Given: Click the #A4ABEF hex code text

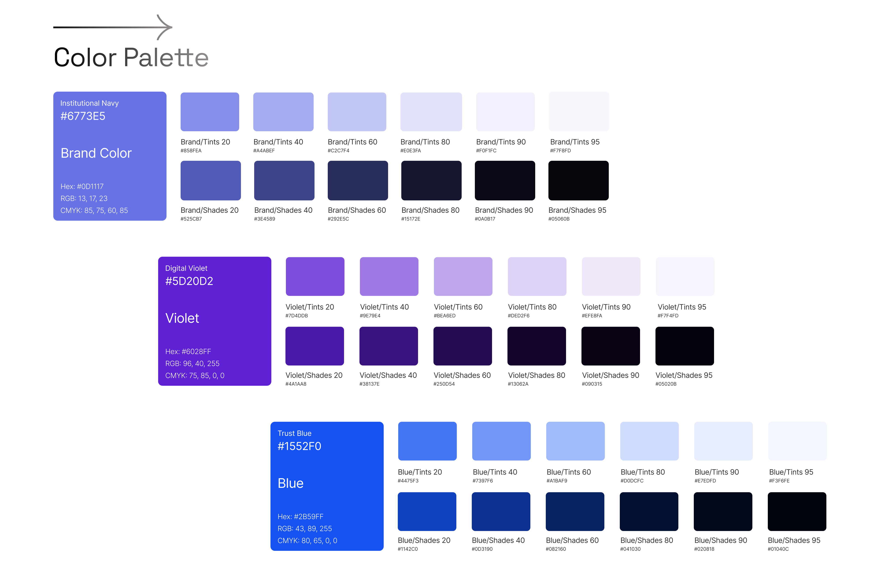Looking at the screenshot, I should [x=264, y=151].
